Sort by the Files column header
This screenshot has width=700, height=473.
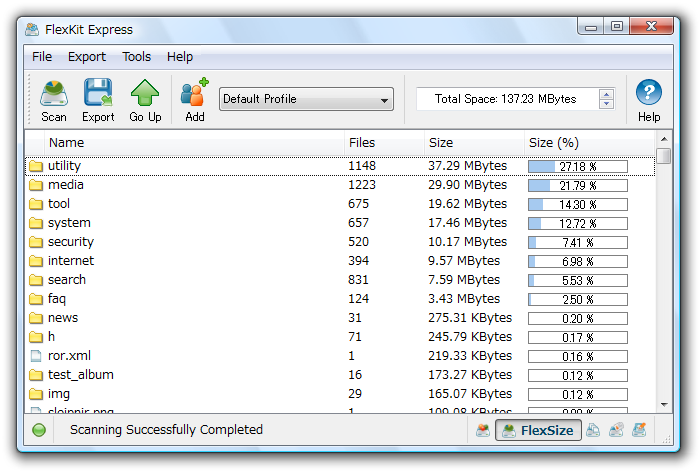tap(384, 143)
